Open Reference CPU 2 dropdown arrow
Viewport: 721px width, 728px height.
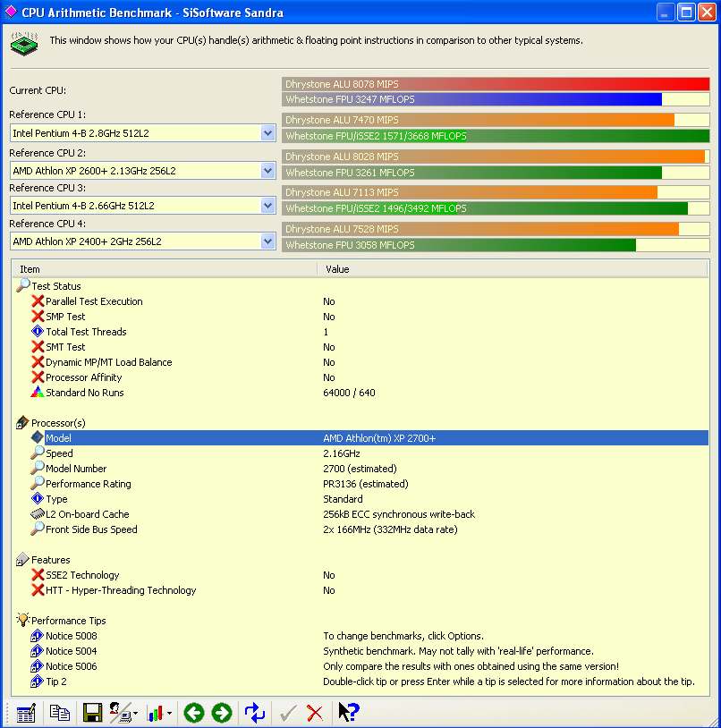pyautogui.click(x=267, y=171)
